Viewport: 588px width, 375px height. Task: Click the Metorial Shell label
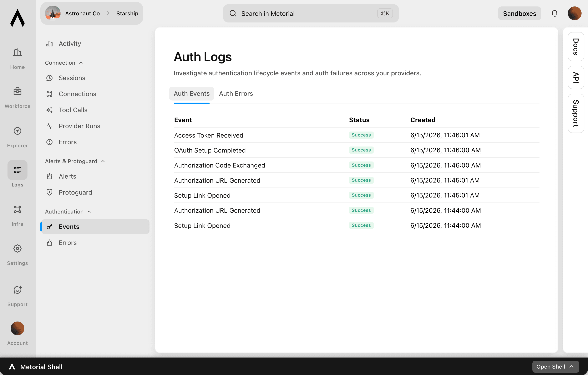click(41, 367)
